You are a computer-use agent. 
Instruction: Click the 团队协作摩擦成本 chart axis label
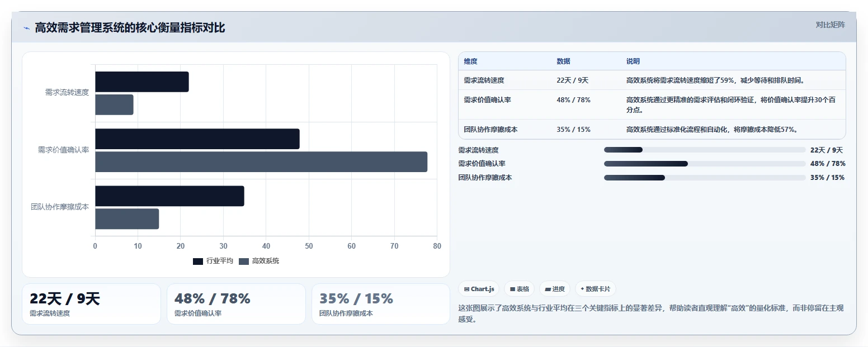[x=60, y=207]
